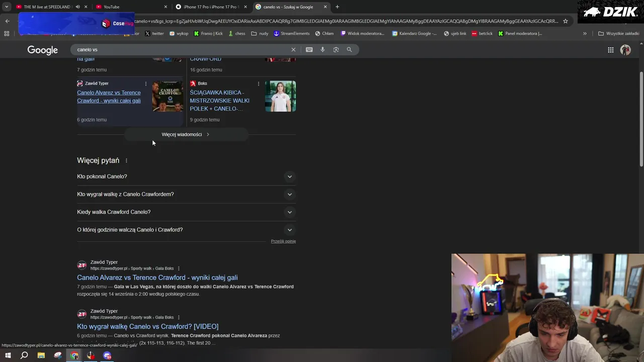Open Snipping Tool from taskbar

58,355
